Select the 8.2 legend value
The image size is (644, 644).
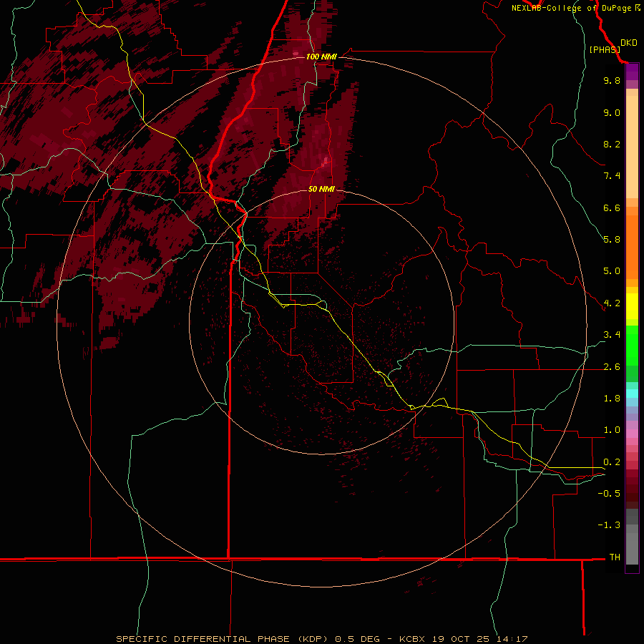(612, 144)
